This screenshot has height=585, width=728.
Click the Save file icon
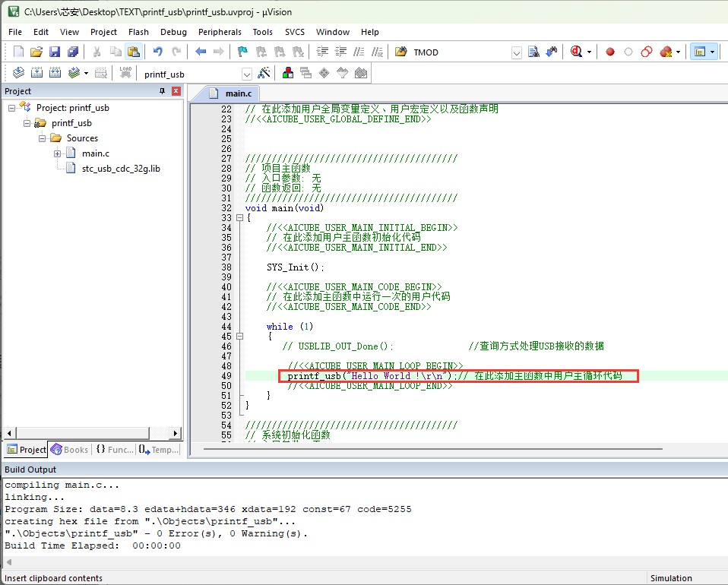point(55,52)
